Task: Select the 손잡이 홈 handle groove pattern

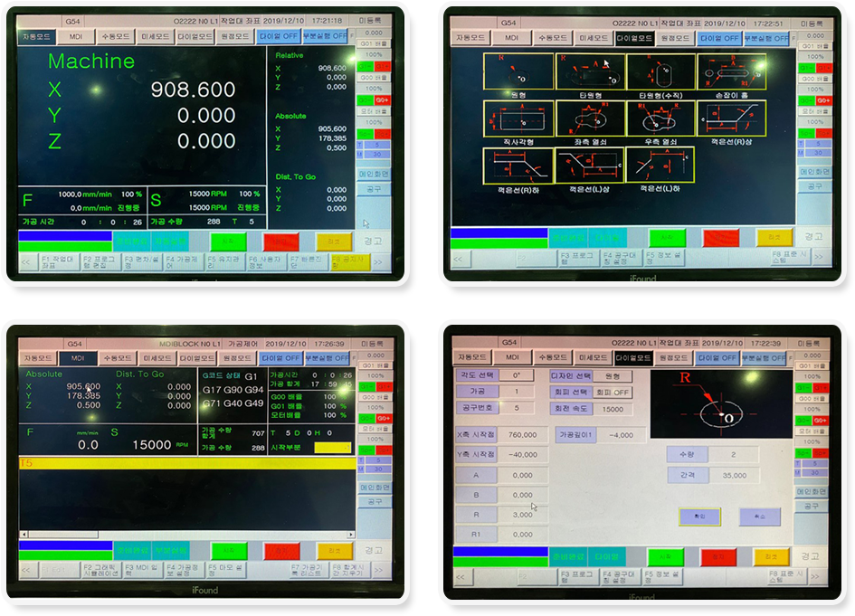Action: point(732,71)
